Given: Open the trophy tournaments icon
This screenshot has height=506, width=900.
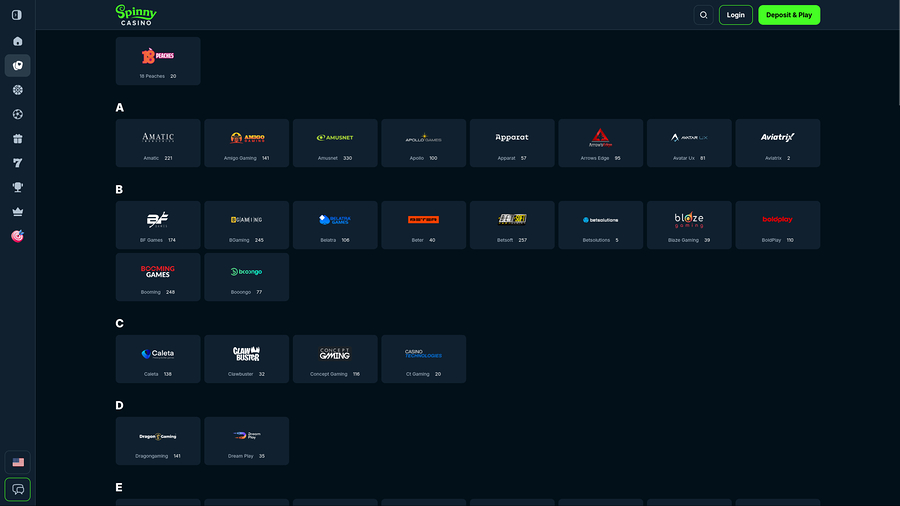Looking at the screenshot, I should (x=18, y=188).
